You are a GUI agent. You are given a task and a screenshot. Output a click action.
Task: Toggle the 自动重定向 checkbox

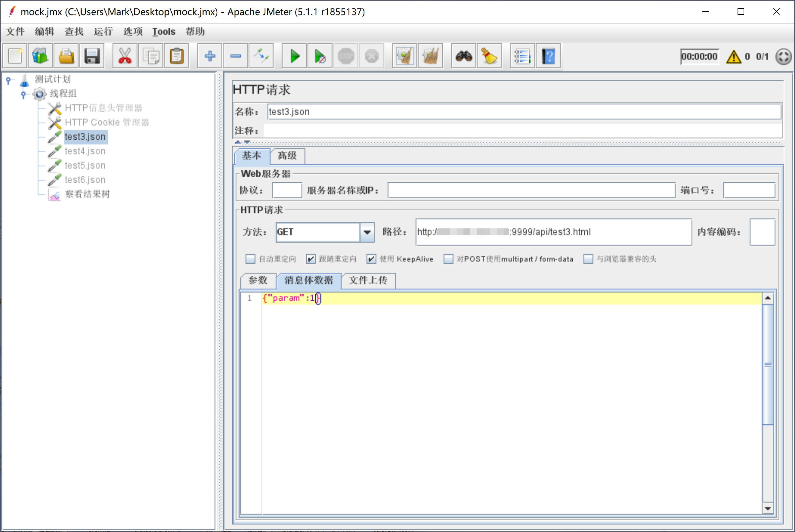tap(251, 259)
